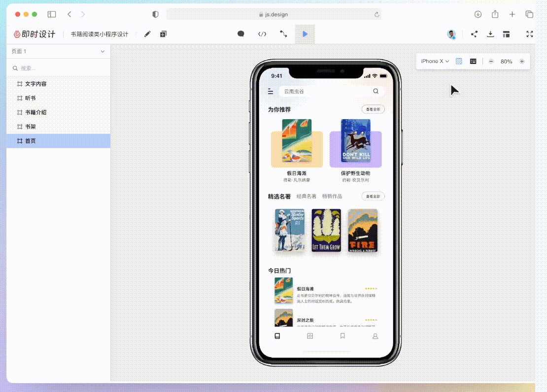Image resolution: width=547 pixels, height=392 pixels.
Task: Toggle the Safari sidebar icon
Action: (x=52, y=14)
